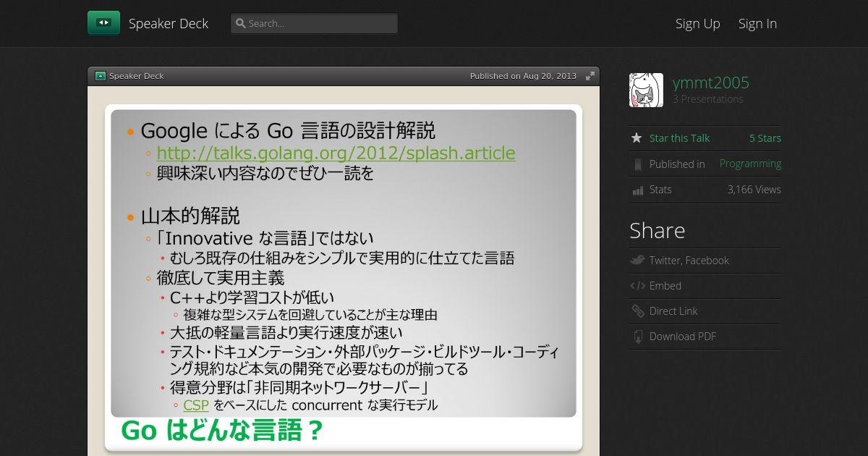Screen dimensions: 868x456
Task: Click the Embed code brackets icon
Action: click(x=637, y=286)
